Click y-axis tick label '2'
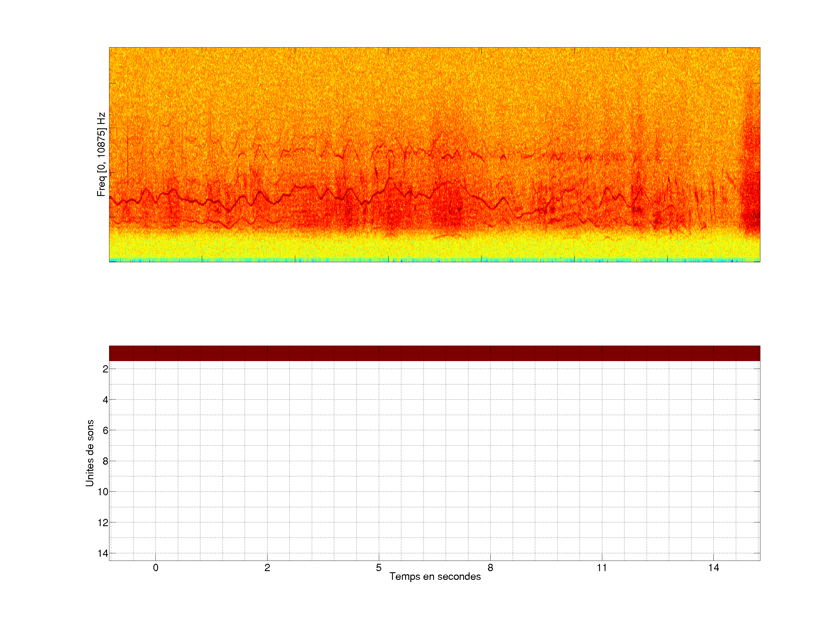Image resolution: width=840 pixels, height=630 pixels. tap(105, 369)
